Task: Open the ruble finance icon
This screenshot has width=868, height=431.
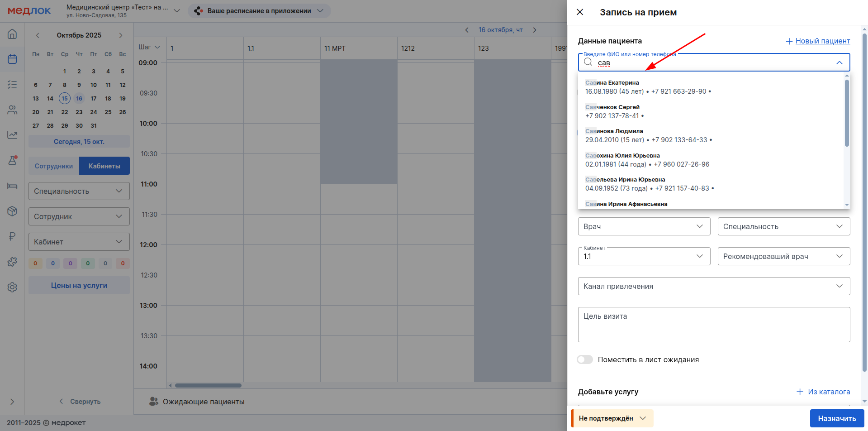Action: tap(12, 236)
